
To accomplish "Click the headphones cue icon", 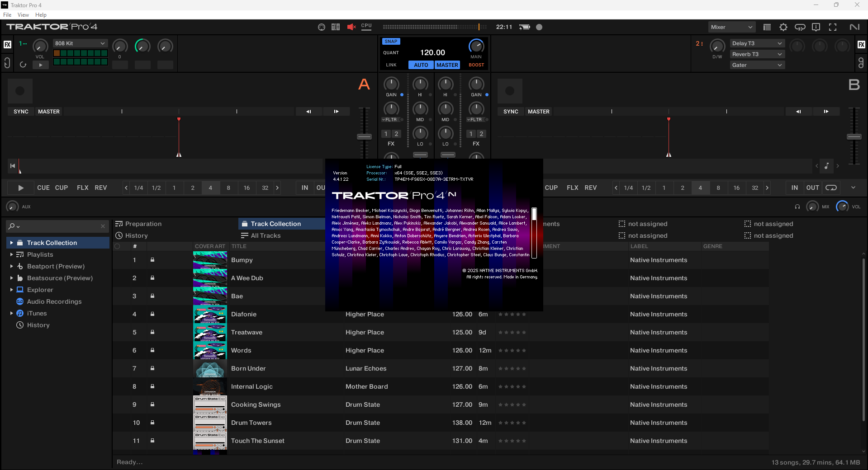I will pos(797,207).
